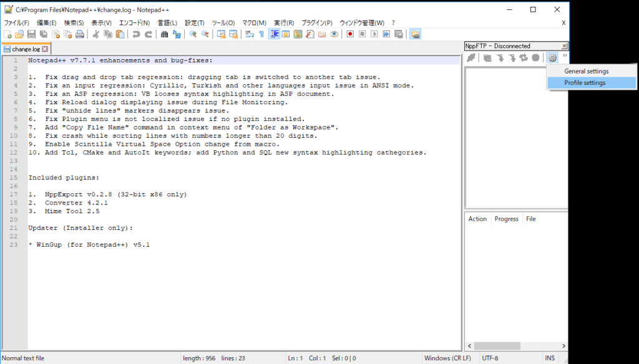The width and height of the screenshot is (639, 364).
Task: Toggle the indent guide icon
Action: [275, 34]
